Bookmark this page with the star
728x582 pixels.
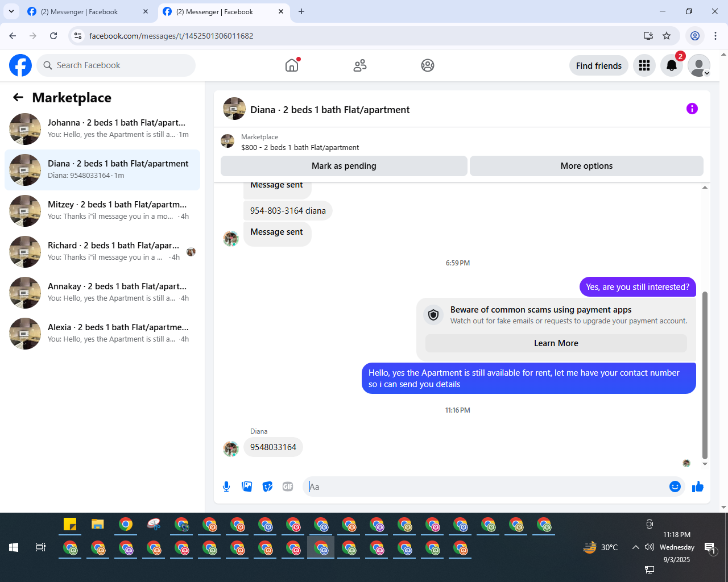pyautogui.click(x=667, y=36)
